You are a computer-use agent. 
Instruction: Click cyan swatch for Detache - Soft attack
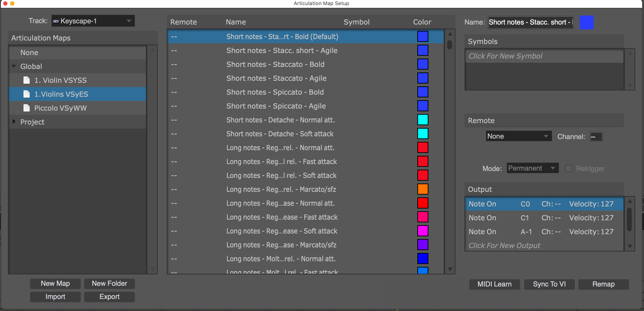tap(422, 134)
